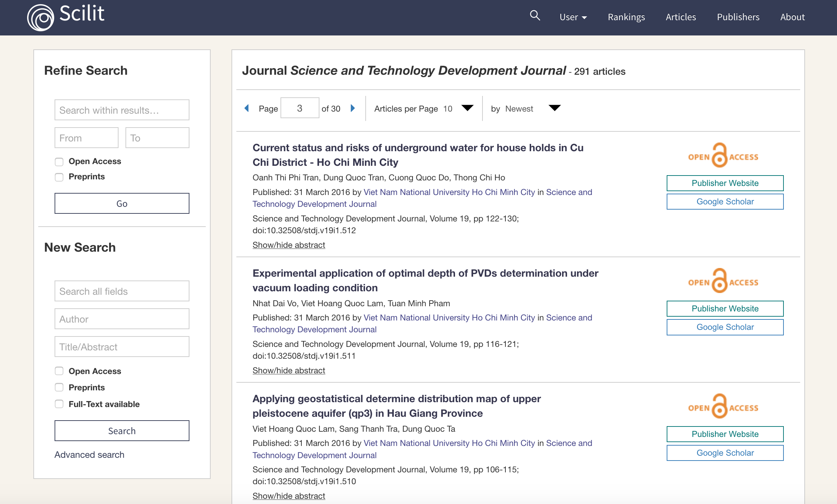This screenshot has width=837, height=504.
Task: Open Articles menu item
Action: coord(681,17)
